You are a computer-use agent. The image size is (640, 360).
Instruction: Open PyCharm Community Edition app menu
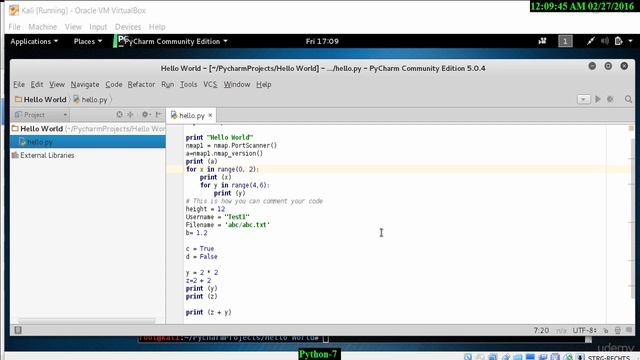tap(176, 41)
